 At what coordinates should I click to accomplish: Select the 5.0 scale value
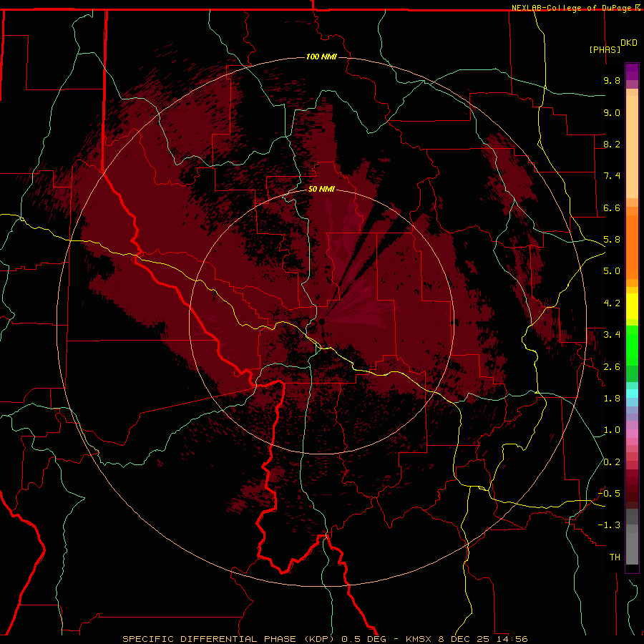(612, 271)
